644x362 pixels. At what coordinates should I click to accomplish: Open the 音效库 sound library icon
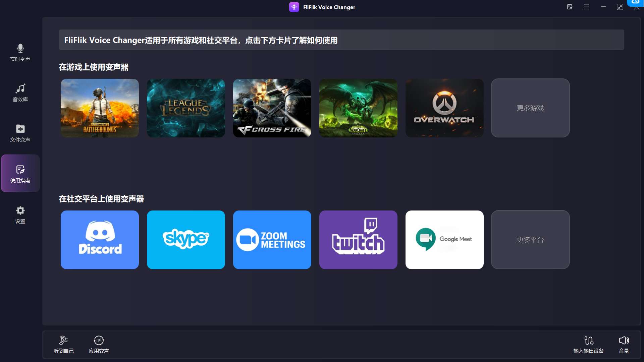coord(20,93)
